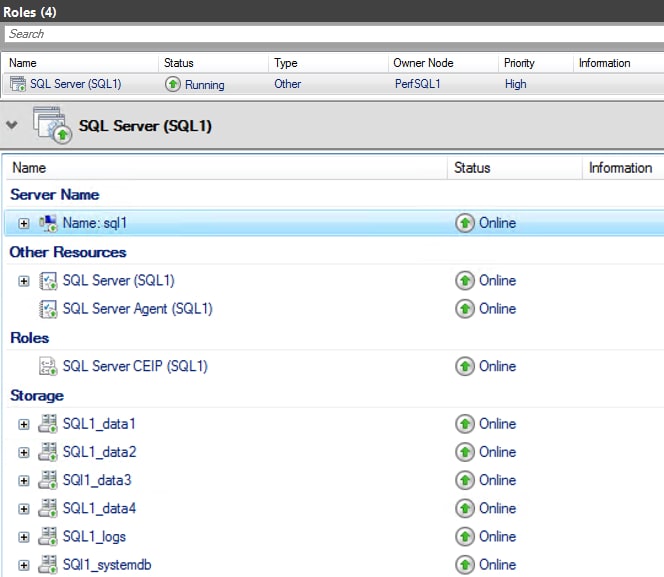664x577 pixels.
Task: Select the 'SQL1_logs' storage row text
Action: pyautogui.click(x=94, y=537)
